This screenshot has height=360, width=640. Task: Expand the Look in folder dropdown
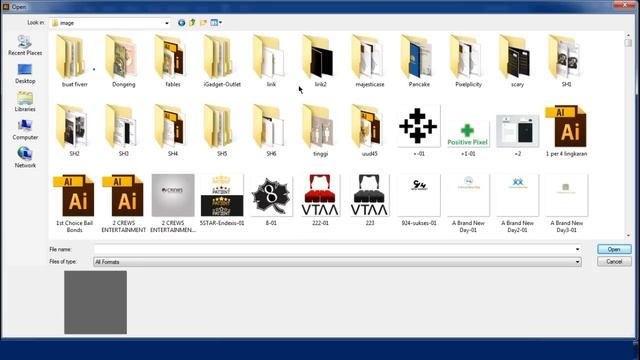167,23
